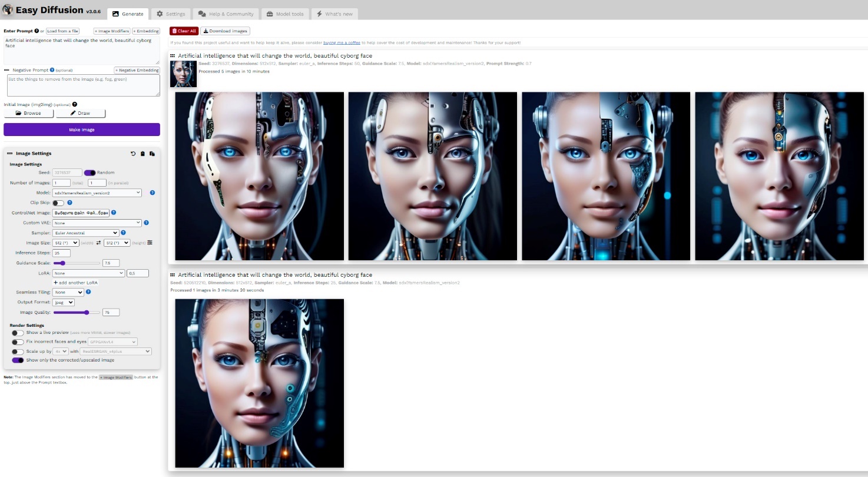Open the custom image size options icon
The width and height of the screenshot is (868, 477).
150,243
